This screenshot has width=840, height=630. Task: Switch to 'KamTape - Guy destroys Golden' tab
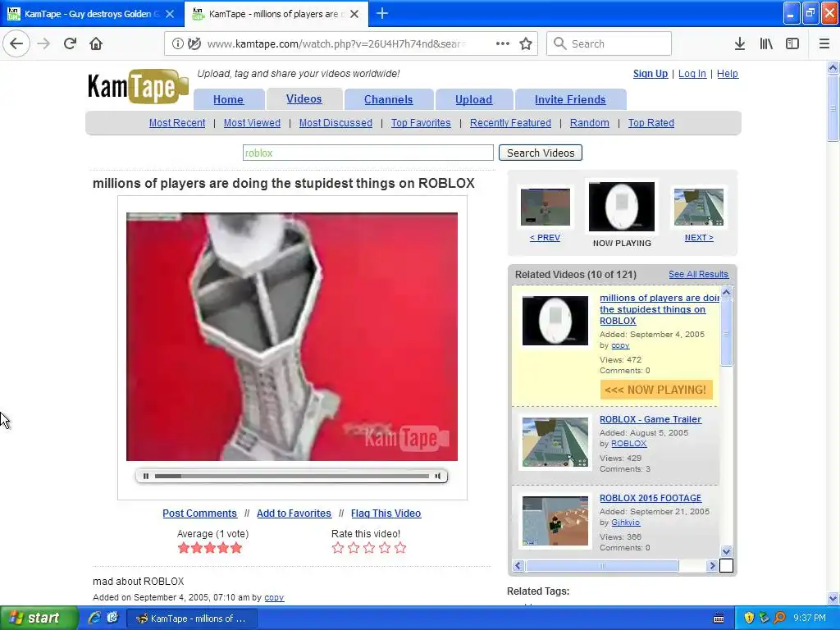coord(92,14)
